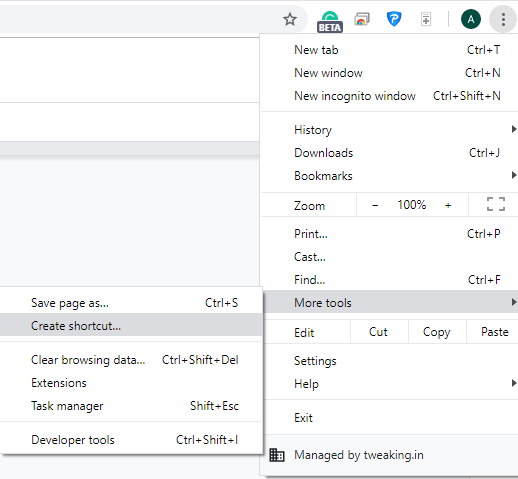Open Downloads from the menu
This screenshot has height=479, width=518.
(x=389, y=153)
